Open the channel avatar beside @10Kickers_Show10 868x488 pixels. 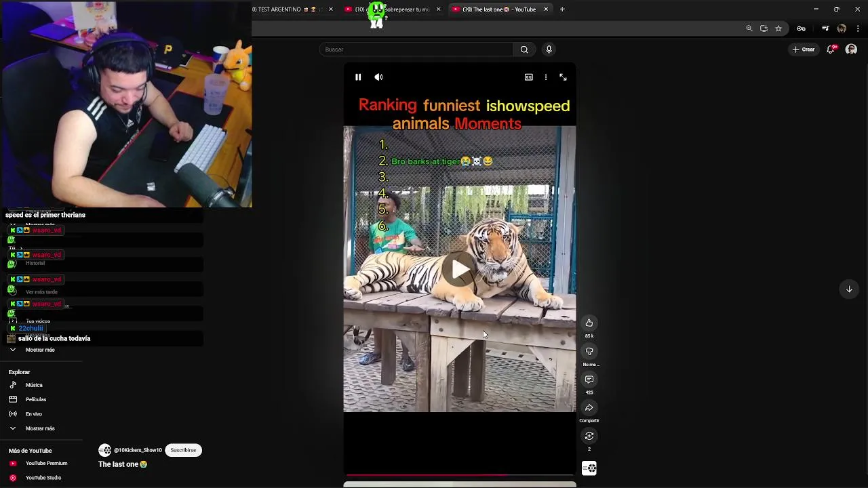pos(105,450)
